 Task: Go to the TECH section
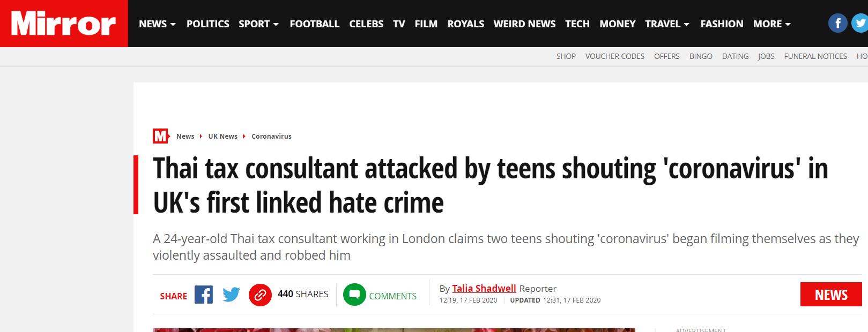pos(577,24)
